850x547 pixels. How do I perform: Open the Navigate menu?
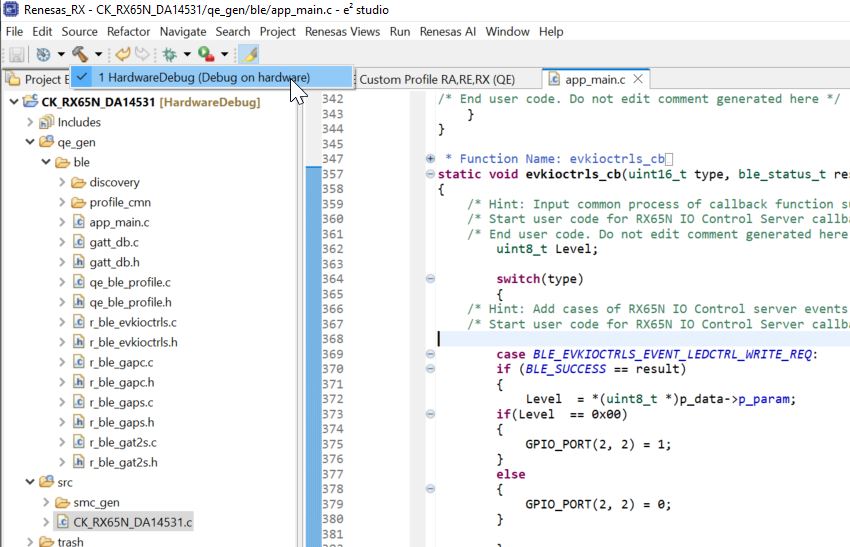click(183, 31)
